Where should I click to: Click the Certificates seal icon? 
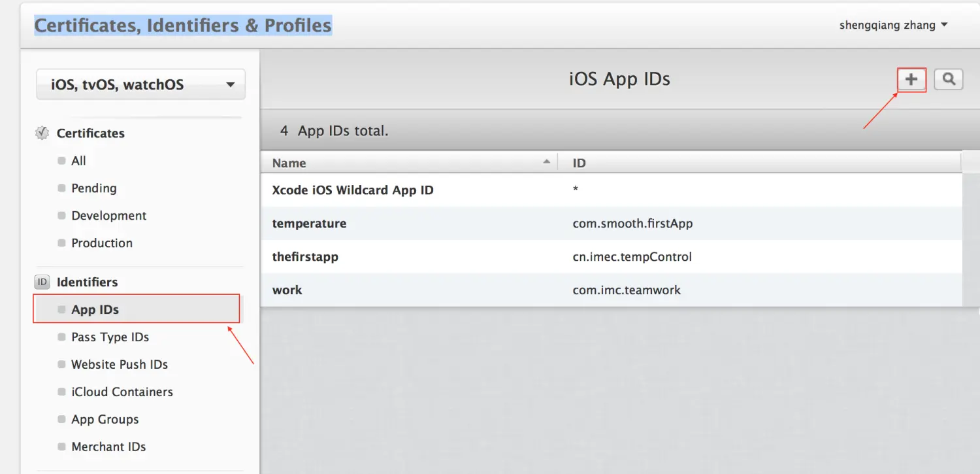coord(42,133)
